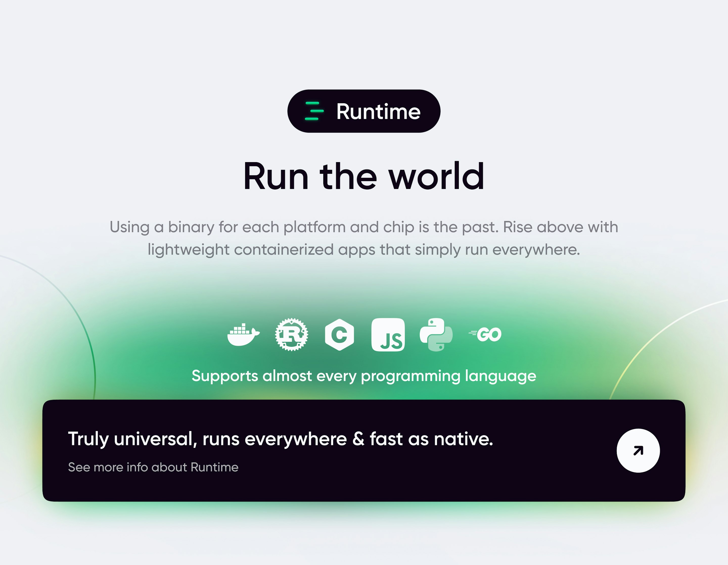Click the Docker whale icon
This screenshot has height=565, width=728.
coord(243,335)
